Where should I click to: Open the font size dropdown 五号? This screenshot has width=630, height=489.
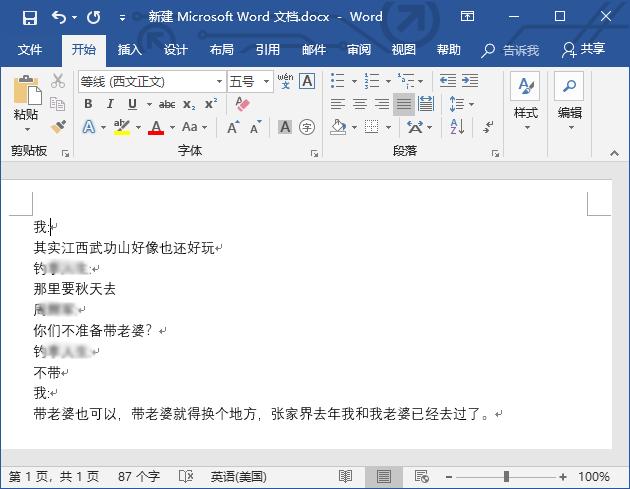266,82
